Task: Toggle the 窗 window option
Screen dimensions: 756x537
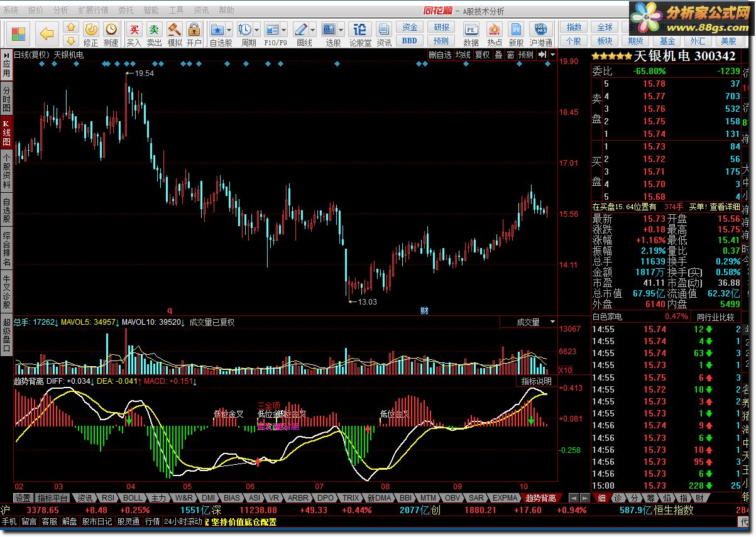Action: (x=510, y=55)
